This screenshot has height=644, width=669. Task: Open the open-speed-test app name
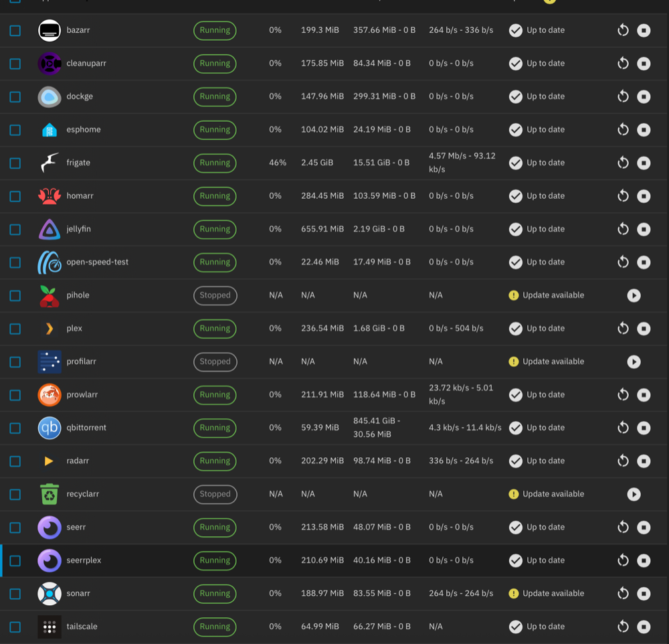pyautogui.click(x=97, y=262)
